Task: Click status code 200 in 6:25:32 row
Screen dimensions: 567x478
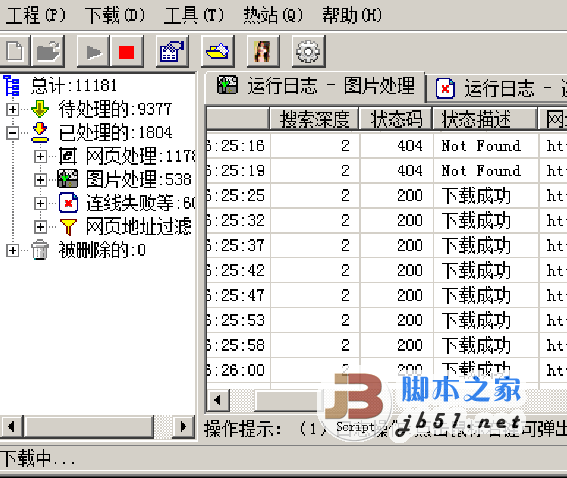Action: click(x=410, y=221)
